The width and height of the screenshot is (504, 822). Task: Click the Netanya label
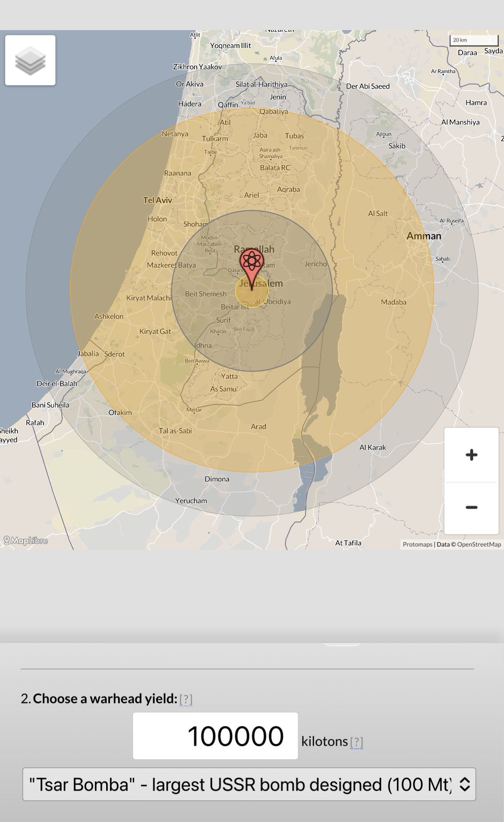click(175, 134)
